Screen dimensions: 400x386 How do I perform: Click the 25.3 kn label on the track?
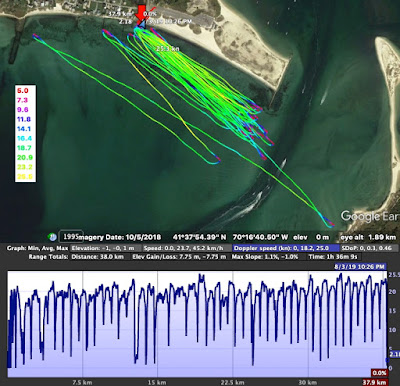point(168,49)
